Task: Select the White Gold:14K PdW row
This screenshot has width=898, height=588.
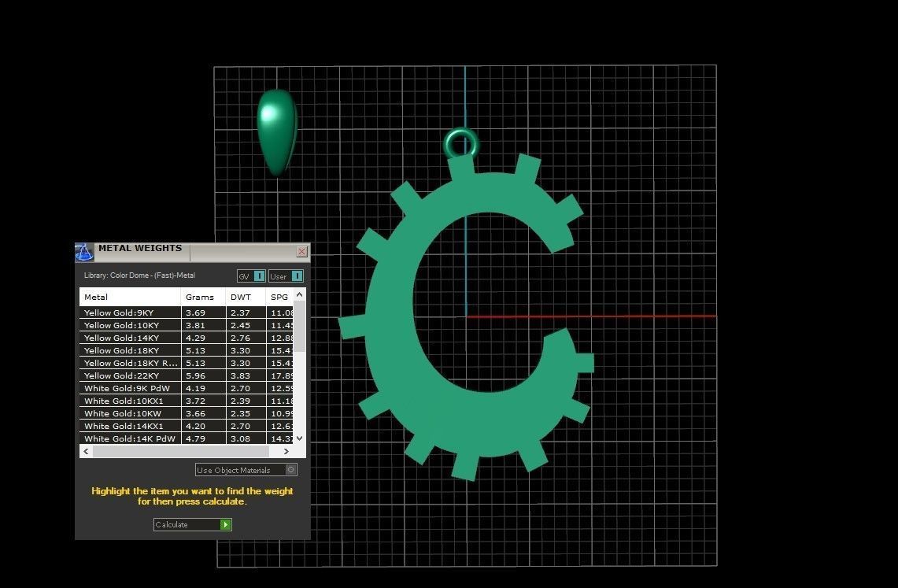Action: click(187, 438)
